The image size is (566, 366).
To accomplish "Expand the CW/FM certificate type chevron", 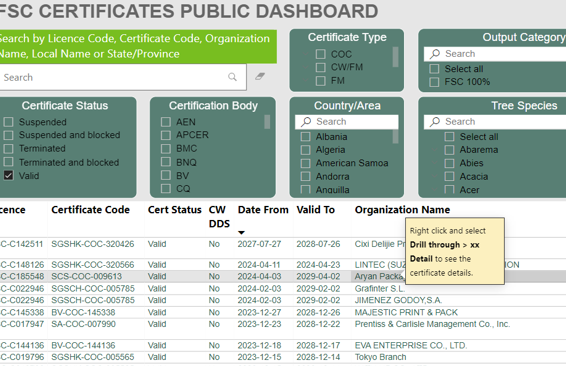I will 305,67.
